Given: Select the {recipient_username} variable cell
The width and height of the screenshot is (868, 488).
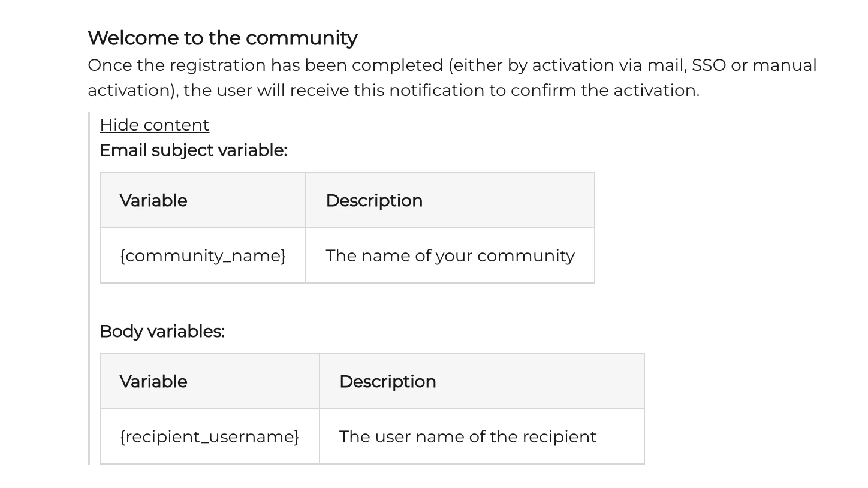Looking at the screenshot, I should tap(210, 436).
